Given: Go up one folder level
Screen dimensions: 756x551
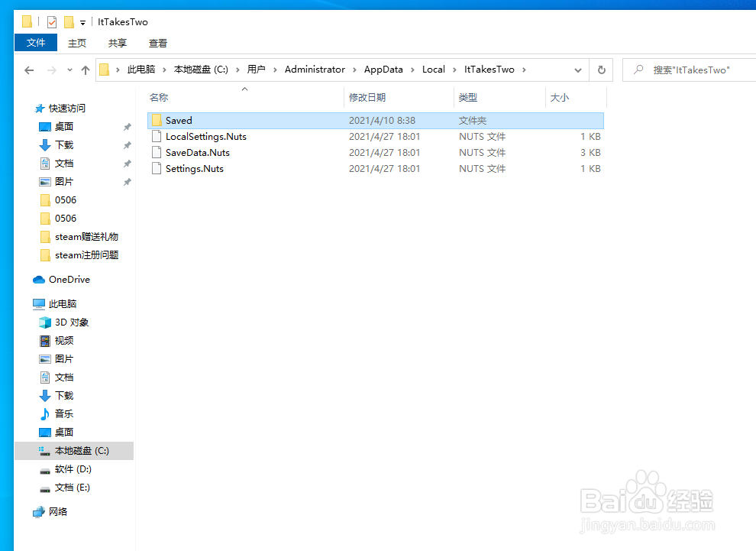Looking at the screenshot, I should pos(86,70).
